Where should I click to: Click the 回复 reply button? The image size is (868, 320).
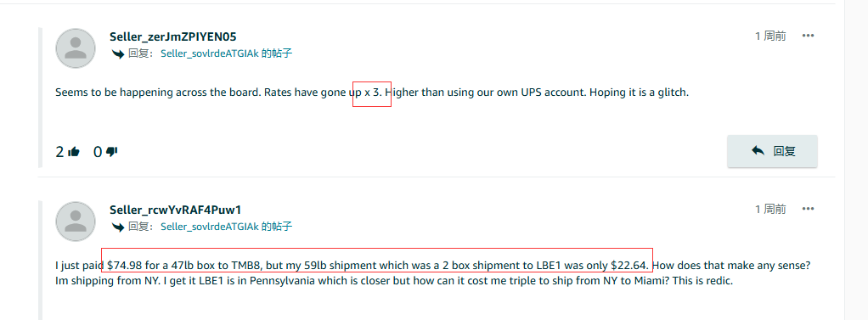pyautogui.click(x=772, y=150)
